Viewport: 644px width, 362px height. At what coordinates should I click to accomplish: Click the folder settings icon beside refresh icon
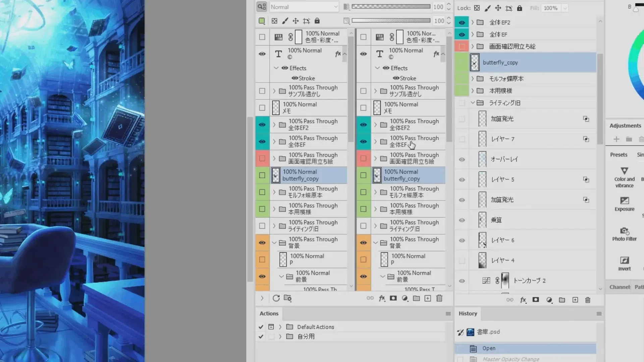point(288,298)
